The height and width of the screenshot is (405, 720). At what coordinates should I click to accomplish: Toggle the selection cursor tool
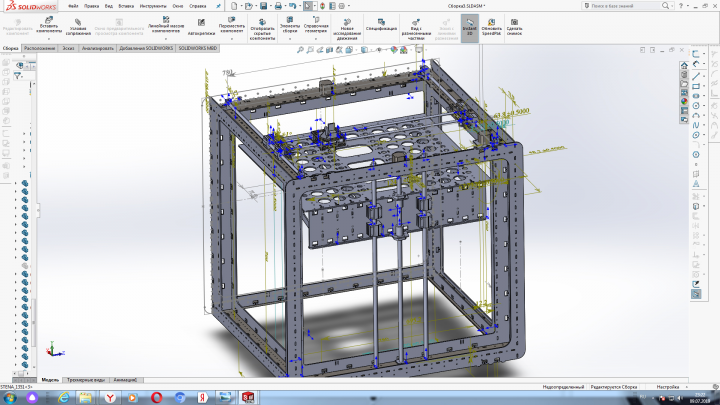pos(307,6)
